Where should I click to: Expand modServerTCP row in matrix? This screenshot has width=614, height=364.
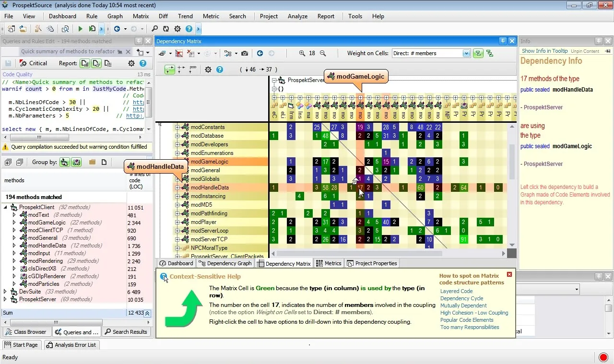(x=177, y=239)
